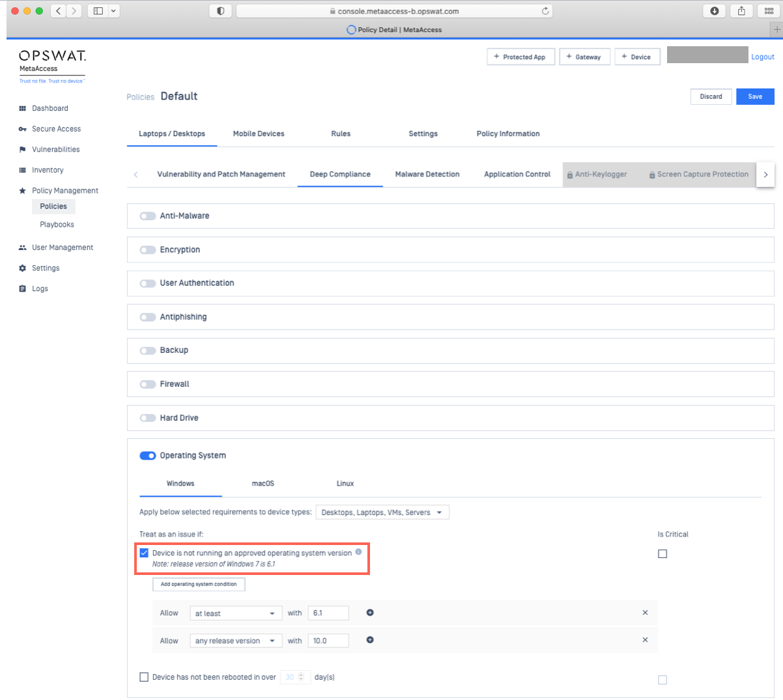Click the Safari address bar
The image size is (783, 700).
pyautogui.click(x=394, y=10)
